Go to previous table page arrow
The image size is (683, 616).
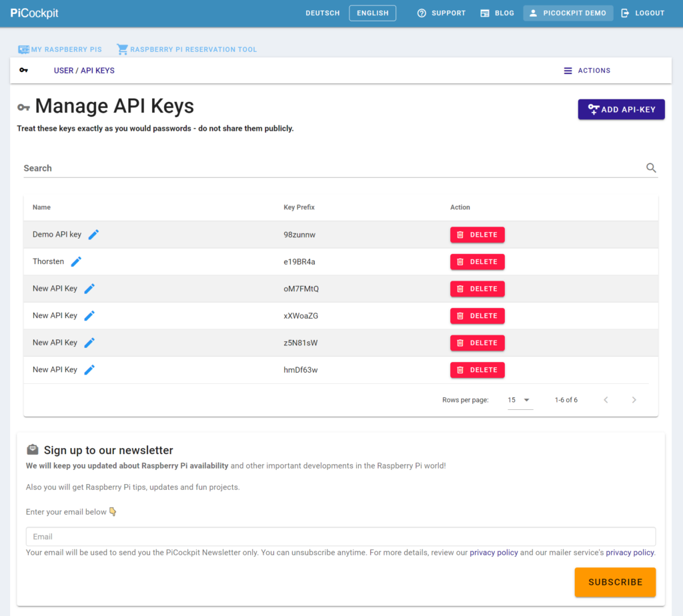click(606, 399)
